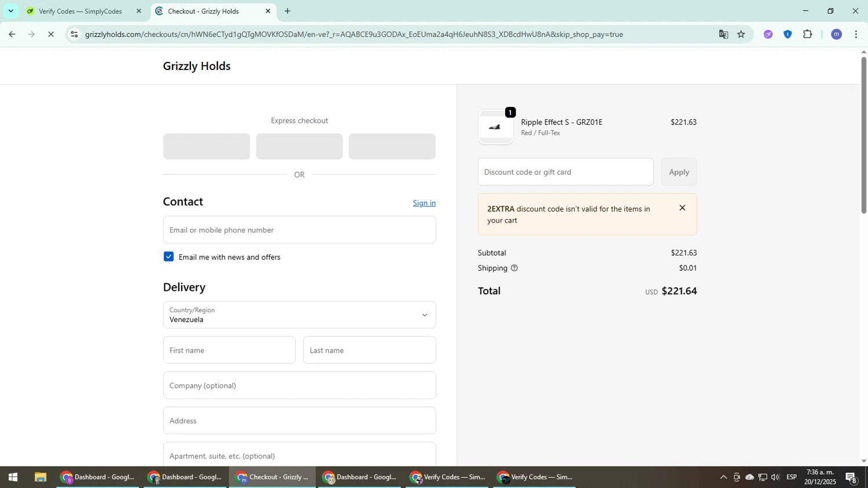Click the address bar URL
This screenshot has width=868, height=488.
[x=354, y=34]
